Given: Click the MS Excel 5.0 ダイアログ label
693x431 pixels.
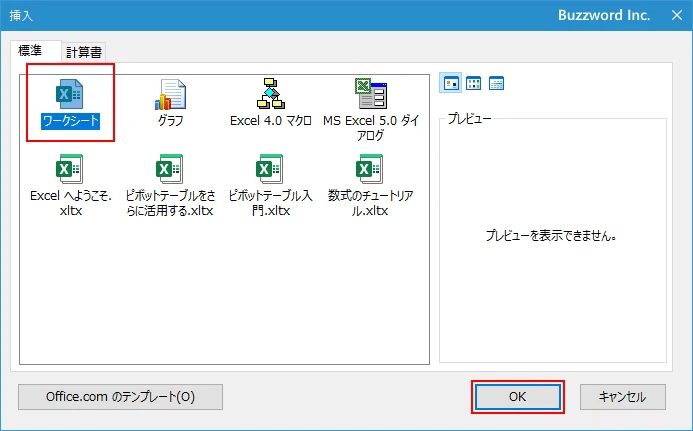Looking at the screenshot, I should (371, 128).
